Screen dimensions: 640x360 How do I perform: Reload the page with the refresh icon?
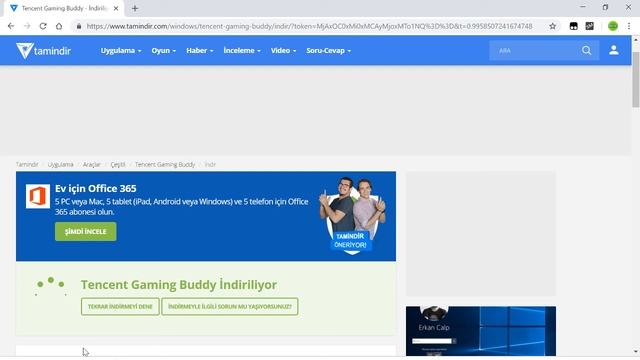43,26
